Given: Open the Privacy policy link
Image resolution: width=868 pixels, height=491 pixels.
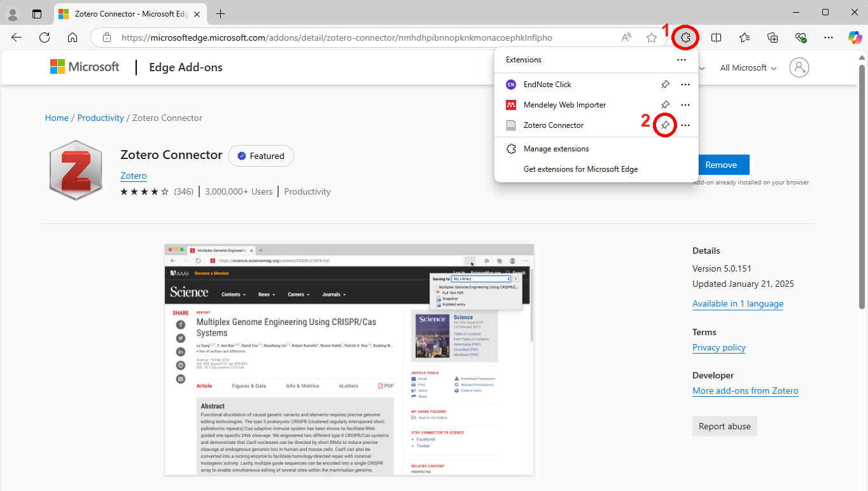Looking at the screenshot, I should click(x=718, y=347).
